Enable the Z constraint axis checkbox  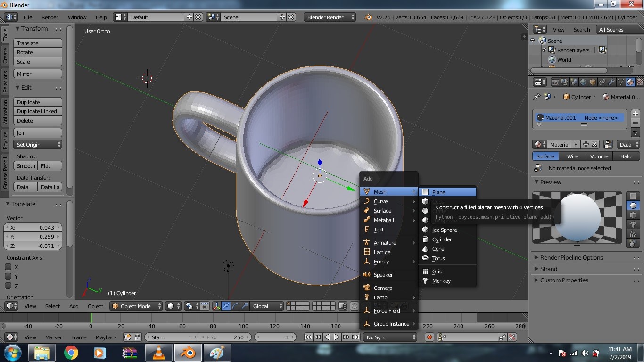pos(8,286)
